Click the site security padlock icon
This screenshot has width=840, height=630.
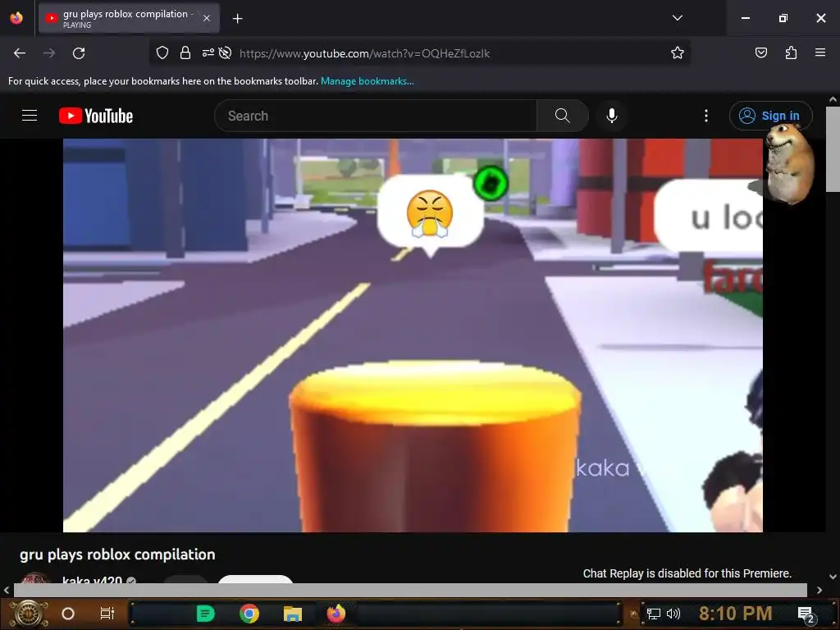[185, 52]
